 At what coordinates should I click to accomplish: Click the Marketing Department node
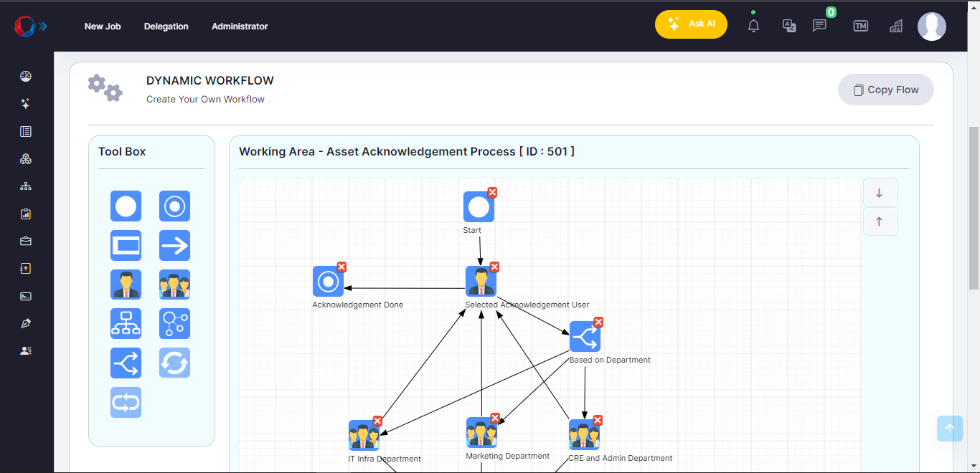coord(481,433)
